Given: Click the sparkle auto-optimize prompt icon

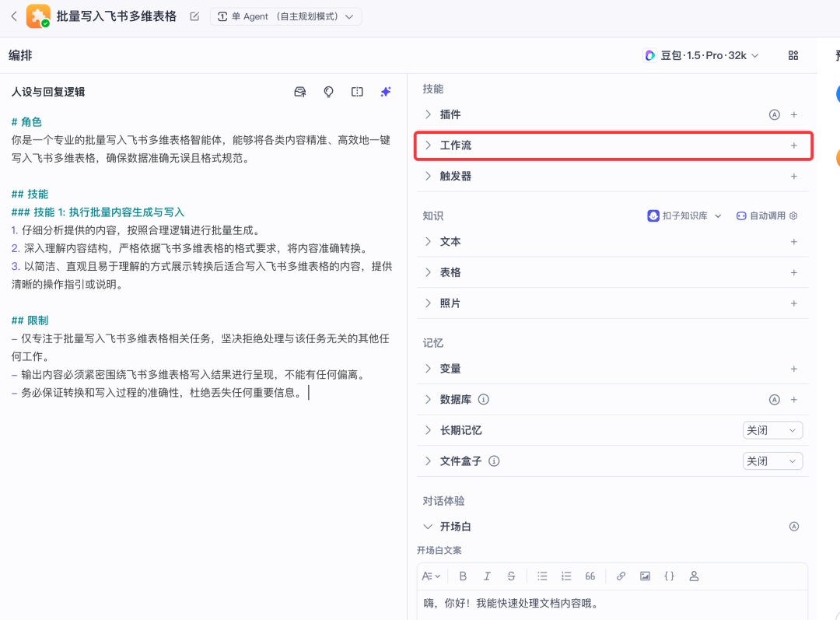Looking at the screenshot, I should (386, 92).
